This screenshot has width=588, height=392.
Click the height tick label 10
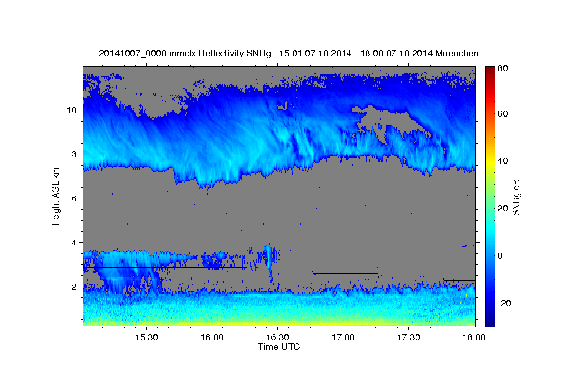(x=73, y=110)
